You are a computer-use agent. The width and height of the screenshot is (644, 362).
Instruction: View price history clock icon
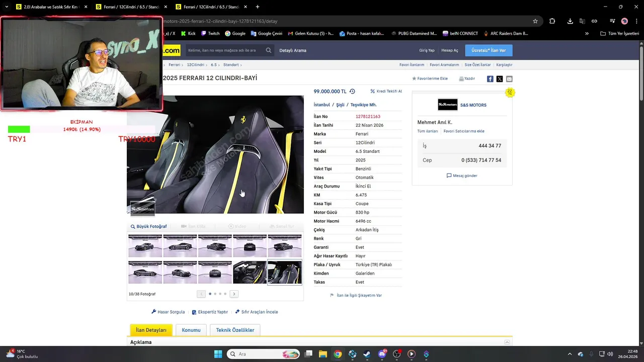click(352, 92)
